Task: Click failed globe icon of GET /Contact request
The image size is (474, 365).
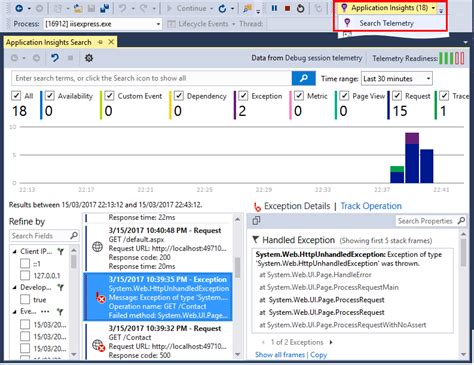Action: coord(98,345)
